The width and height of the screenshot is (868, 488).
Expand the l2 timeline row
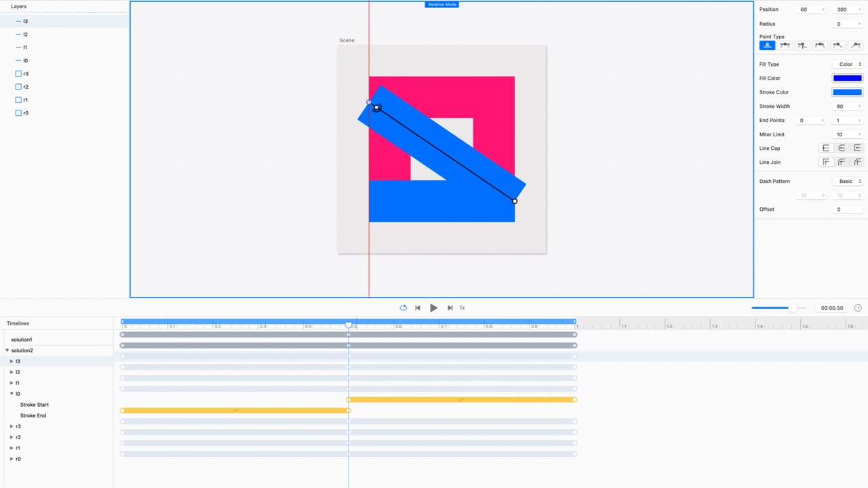[12, 372]
